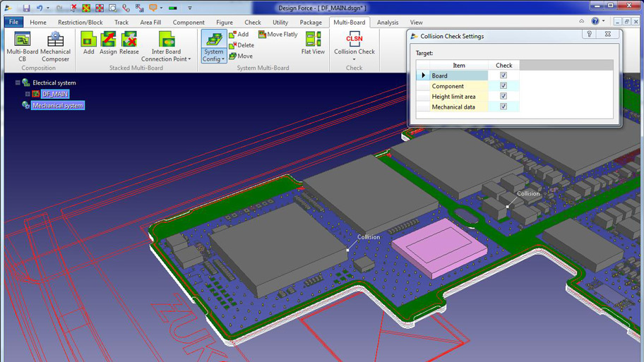
Task: Open the Multi-Board CB tool
Action: pos(23,47)
